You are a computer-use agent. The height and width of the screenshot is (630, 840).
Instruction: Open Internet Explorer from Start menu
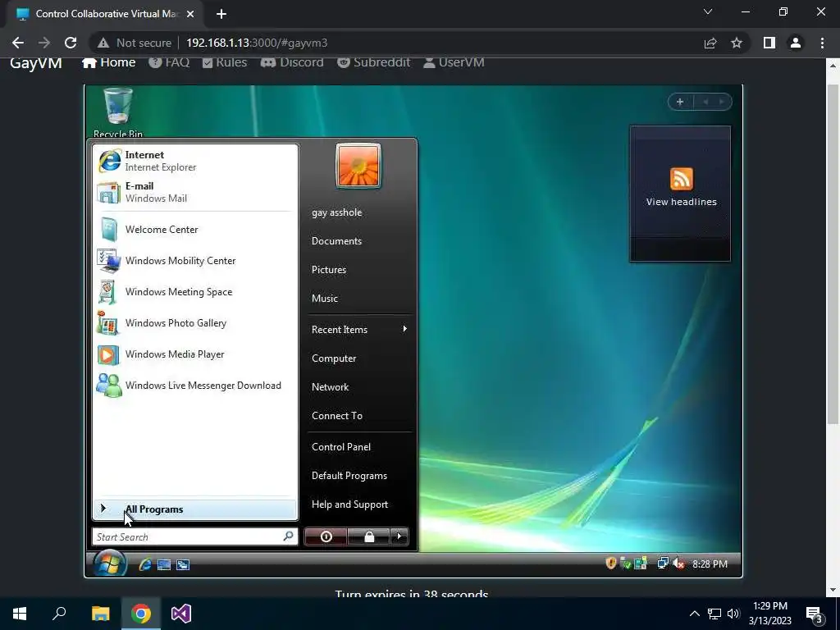[195, 161]
